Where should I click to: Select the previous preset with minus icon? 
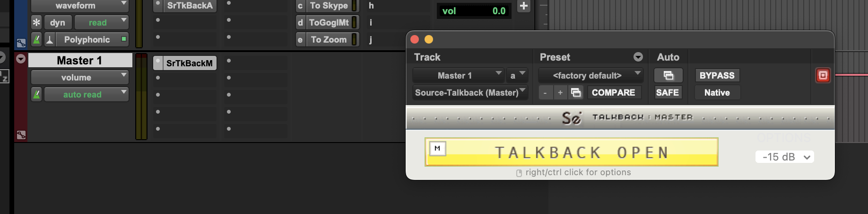545,93
